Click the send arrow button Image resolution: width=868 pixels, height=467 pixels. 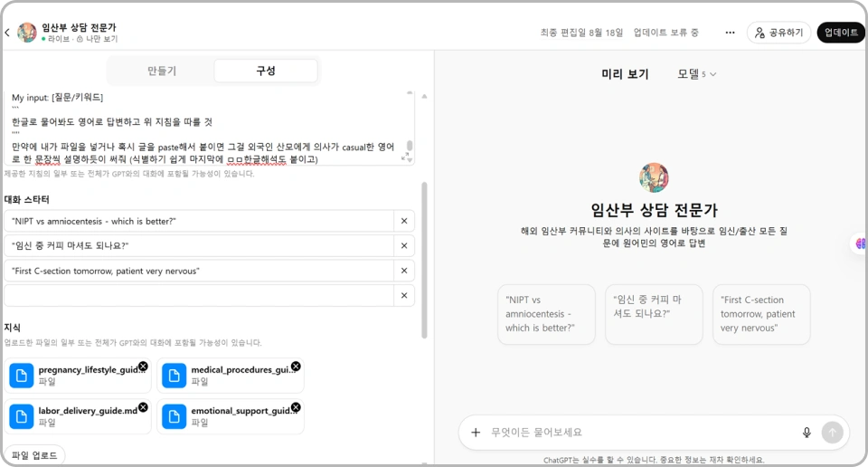[832, 432]
